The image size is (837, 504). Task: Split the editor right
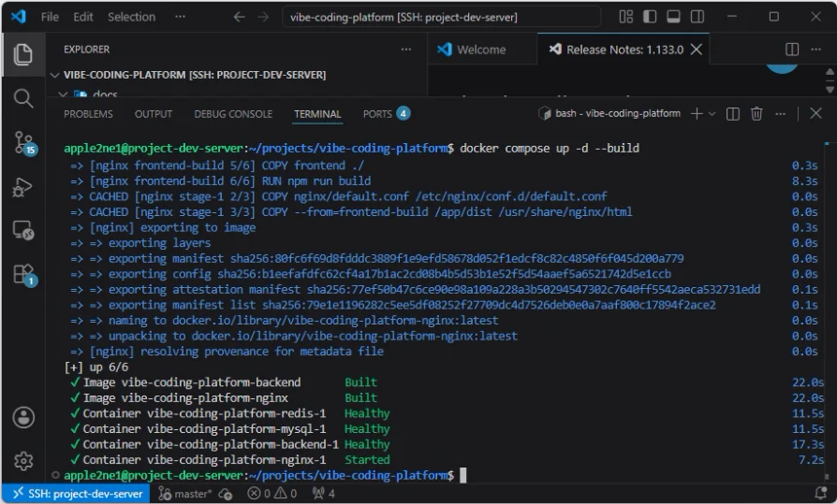click(x=792, y=49)
